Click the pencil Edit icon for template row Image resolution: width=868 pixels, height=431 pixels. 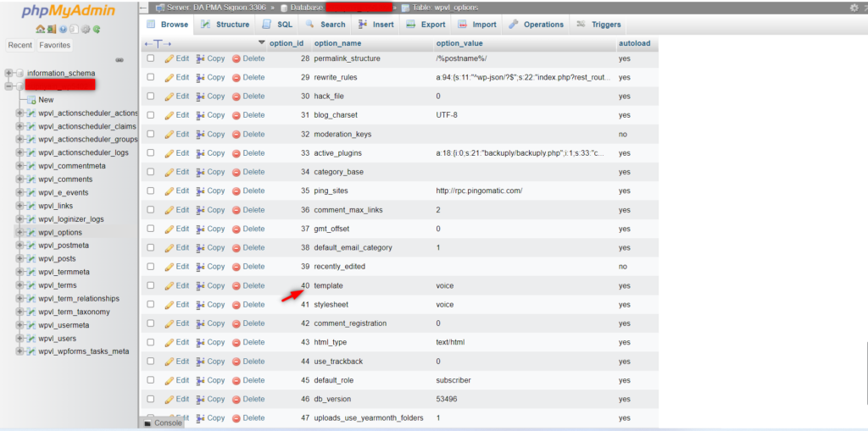[x=170, y=286]
